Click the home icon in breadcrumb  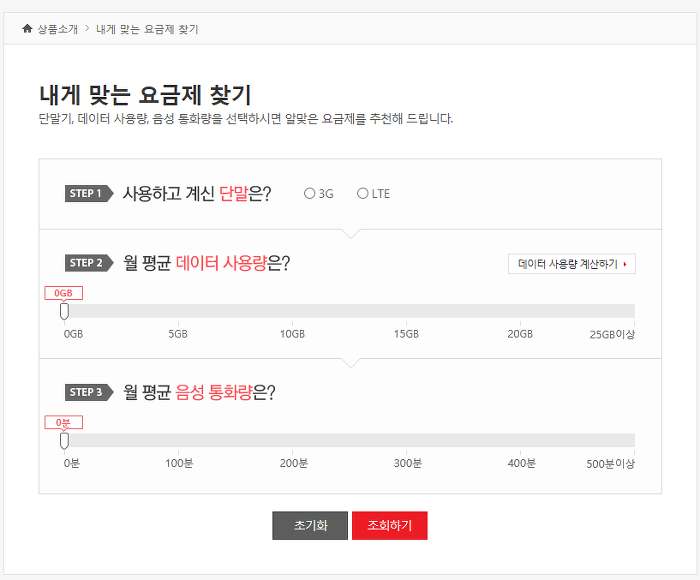[x=27, y=29]
